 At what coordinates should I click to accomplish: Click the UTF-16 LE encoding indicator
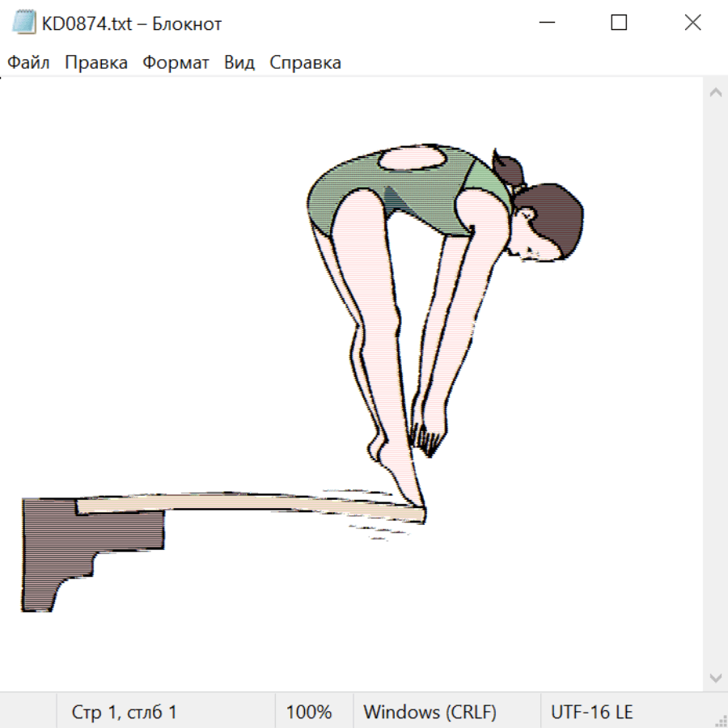[591, 713]
